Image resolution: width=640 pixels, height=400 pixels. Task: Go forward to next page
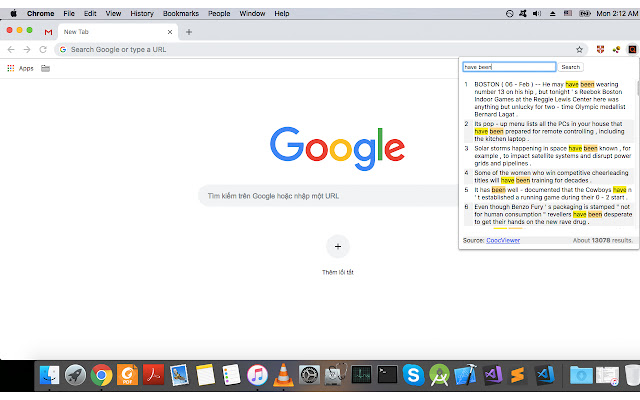point(27,49)
